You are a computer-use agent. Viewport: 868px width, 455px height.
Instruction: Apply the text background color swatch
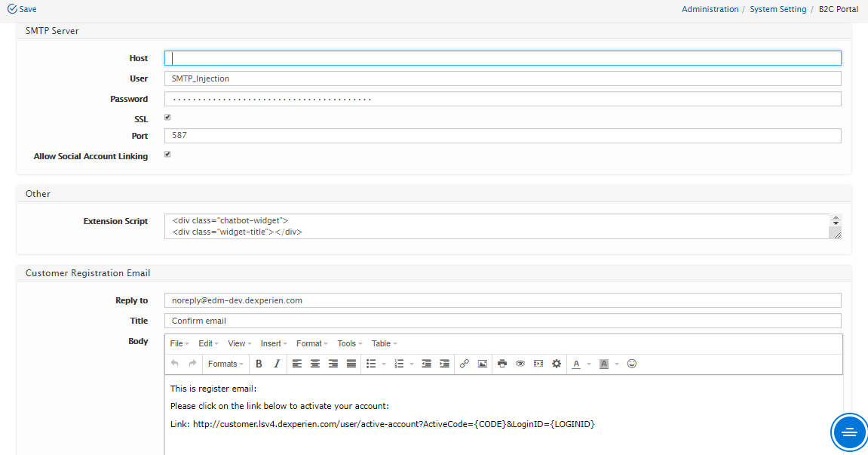pyautogui.click(x=603, y=364)
